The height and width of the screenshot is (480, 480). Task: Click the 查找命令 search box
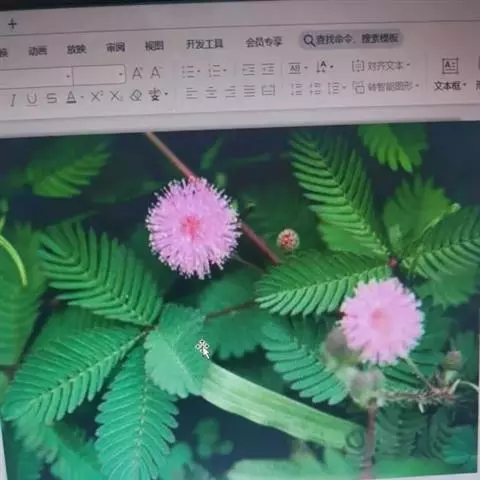pos(351,40)
